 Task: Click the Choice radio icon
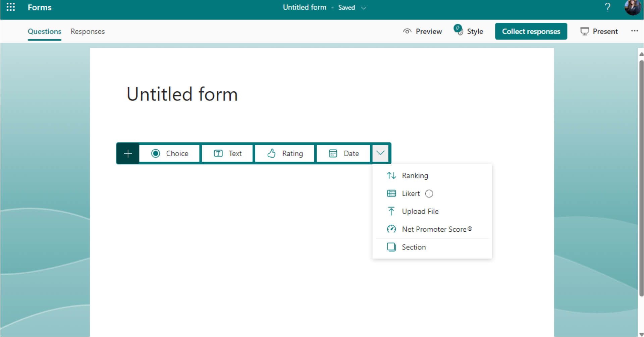tap(155, 153)
